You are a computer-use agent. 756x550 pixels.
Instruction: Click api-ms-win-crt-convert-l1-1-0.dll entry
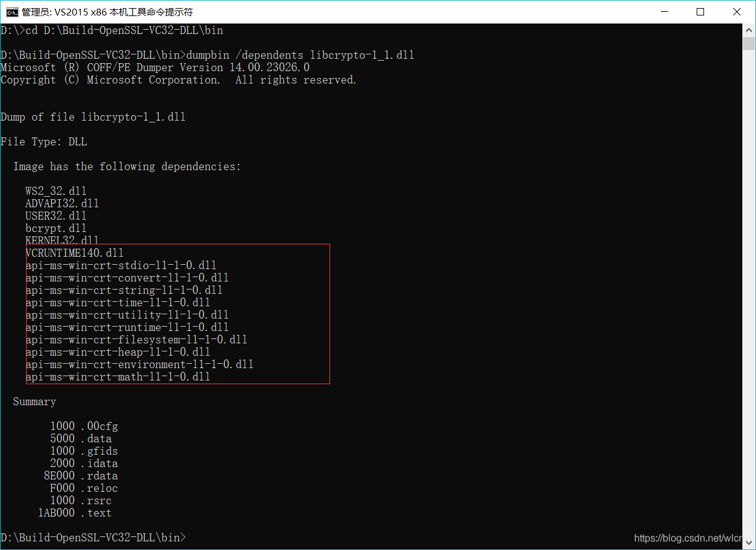pos(127,278)
